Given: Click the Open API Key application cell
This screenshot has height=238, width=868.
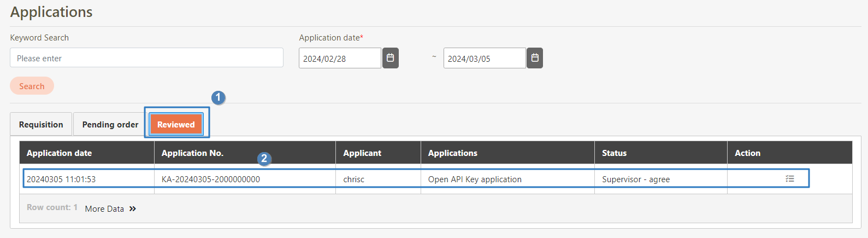Looking at the screenshot, I should (x=475, y=179).
